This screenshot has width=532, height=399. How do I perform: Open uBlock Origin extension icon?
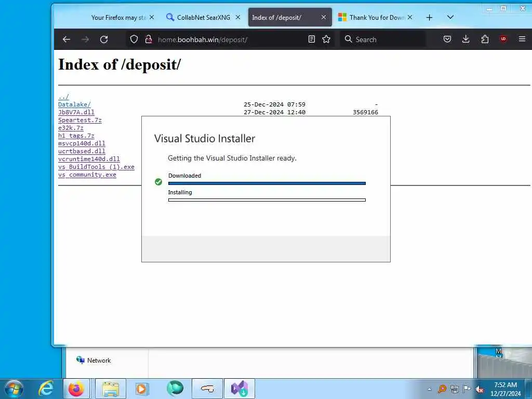click(x=503, y=39)
